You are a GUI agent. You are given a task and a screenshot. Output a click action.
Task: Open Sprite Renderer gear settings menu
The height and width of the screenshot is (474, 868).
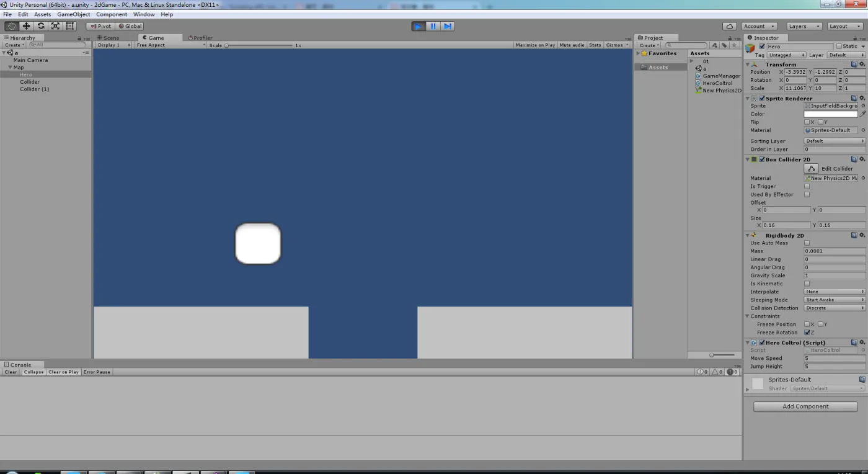pyautogui.click(x=862, y=98)
